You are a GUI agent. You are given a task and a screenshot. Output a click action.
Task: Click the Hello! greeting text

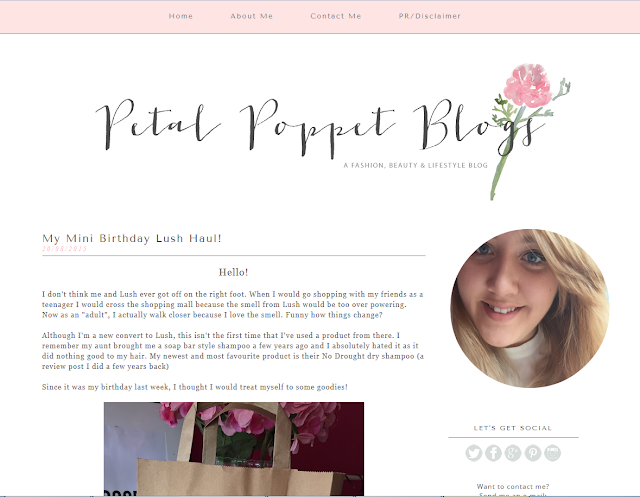point(233,272)
